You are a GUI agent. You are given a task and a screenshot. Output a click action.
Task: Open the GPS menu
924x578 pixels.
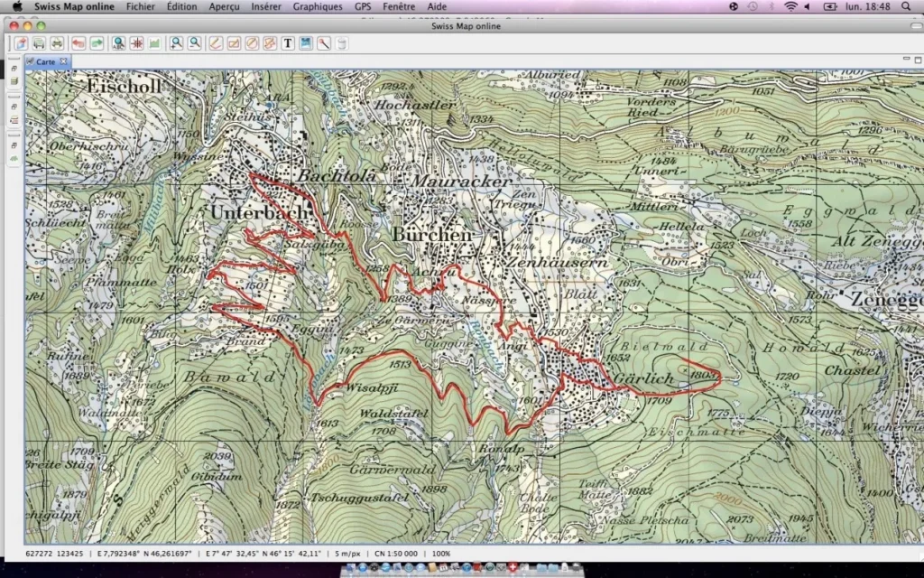click(363, 6)
